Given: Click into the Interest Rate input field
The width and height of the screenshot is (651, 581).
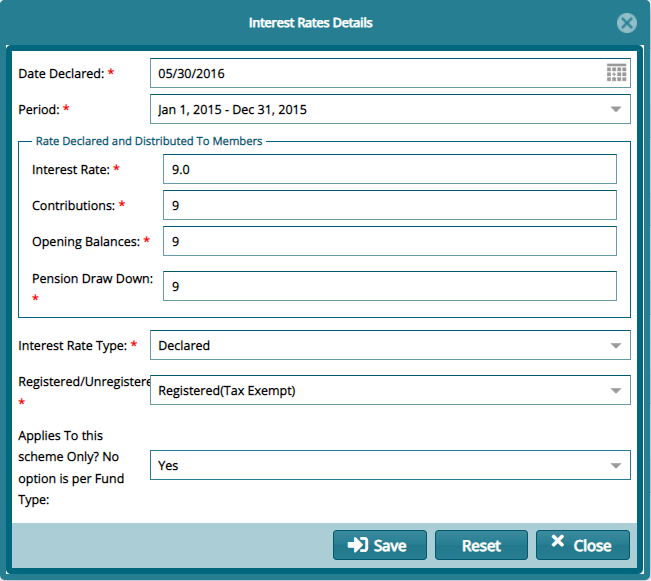Looking at the screenshot, I should [x=389, y=170].
